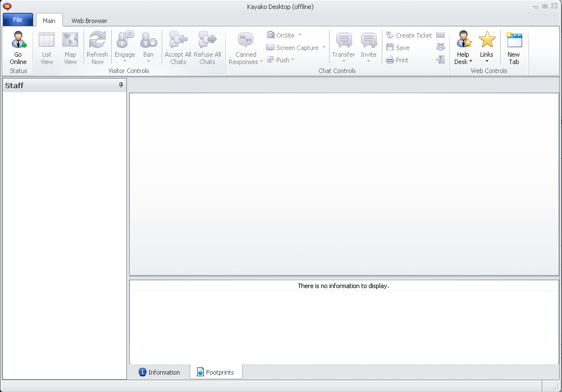Click the Print icon
This screenshot has width=562, height=392.
(390, 60)
